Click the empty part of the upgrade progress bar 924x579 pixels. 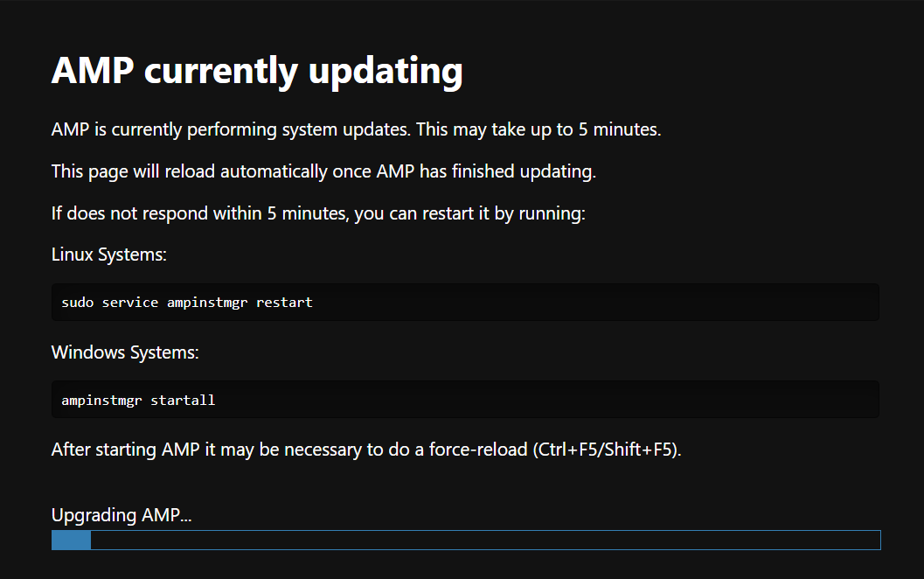(485, 540)
